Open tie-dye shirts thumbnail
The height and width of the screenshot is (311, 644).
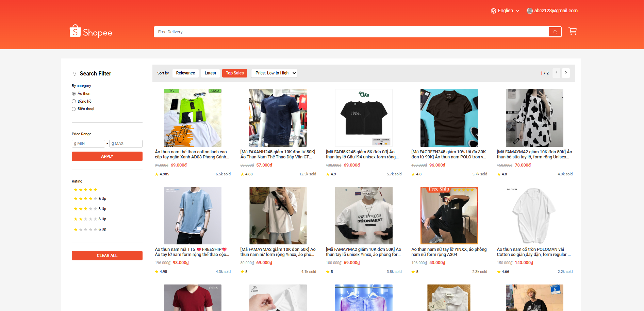[364, 298]
